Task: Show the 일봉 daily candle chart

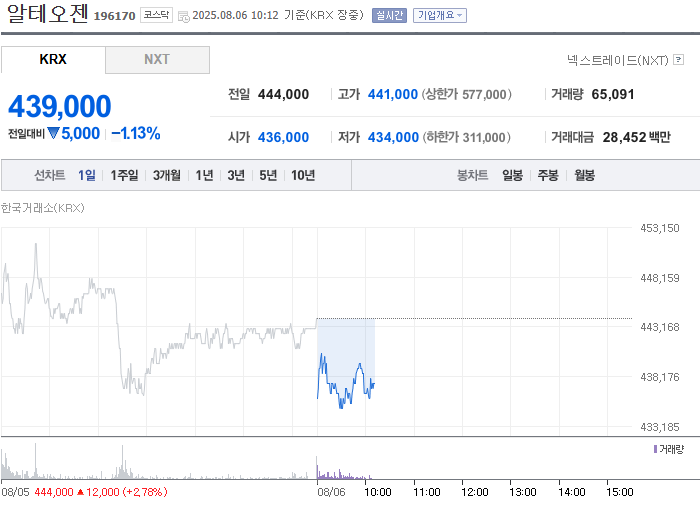Action: point(512,175)
